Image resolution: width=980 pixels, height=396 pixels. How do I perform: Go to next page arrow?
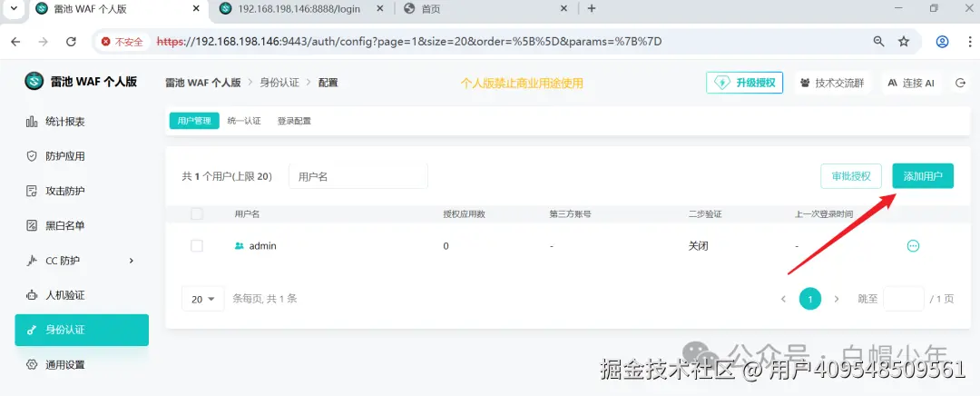tap(837, 299)
